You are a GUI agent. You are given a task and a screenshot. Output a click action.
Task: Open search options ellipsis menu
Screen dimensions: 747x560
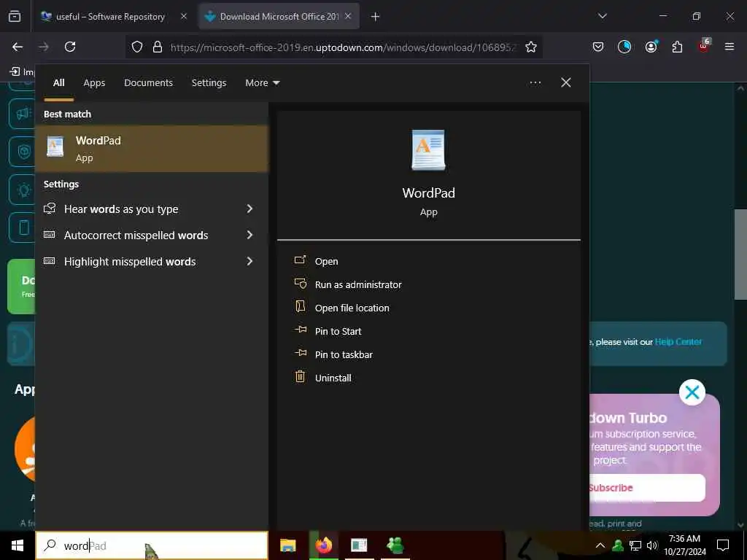[535, 83]
